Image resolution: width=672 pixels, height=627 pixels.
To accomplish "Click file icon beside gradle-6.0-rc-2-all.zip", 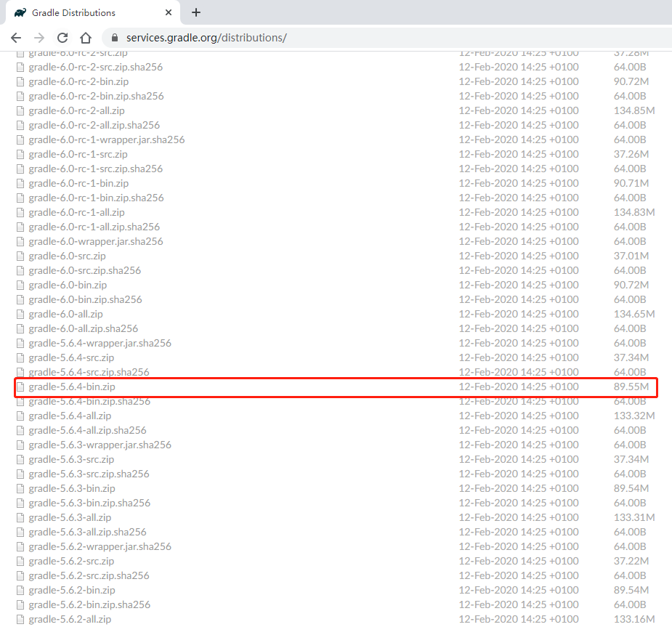I will coord(20,111).
